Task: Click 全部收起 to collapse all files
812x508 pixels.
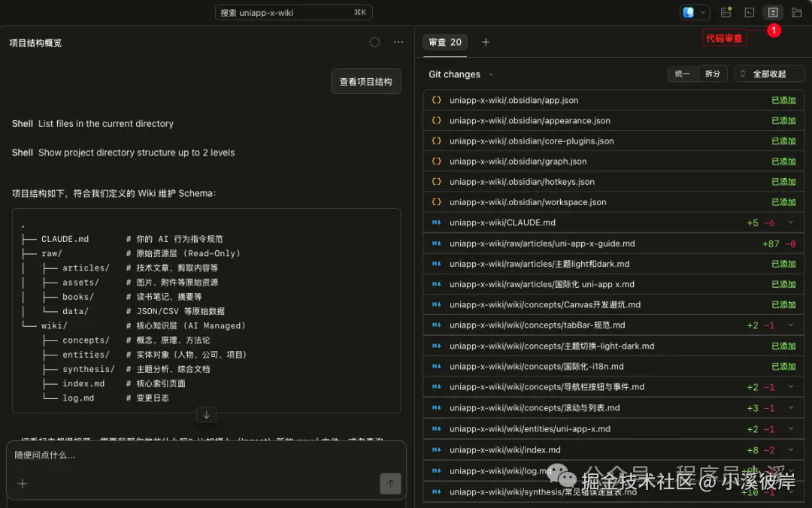Action: [770, 74]
